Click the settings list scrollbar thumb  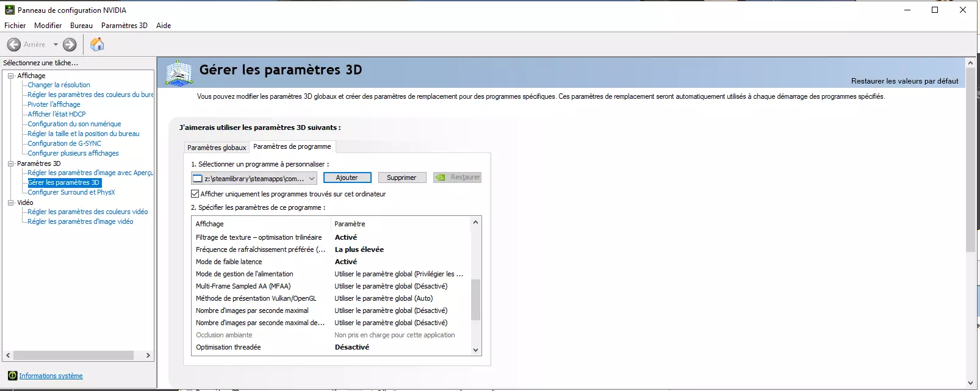point(476,300)
